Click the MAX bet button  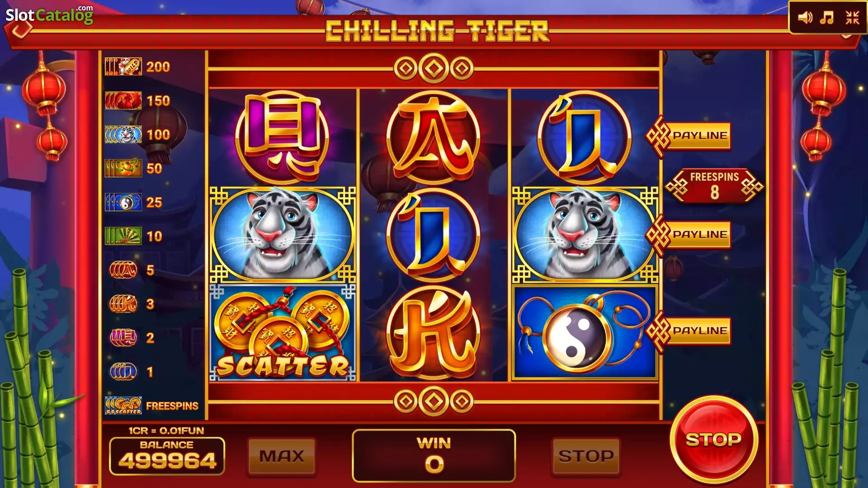click(x=282, y=456)
